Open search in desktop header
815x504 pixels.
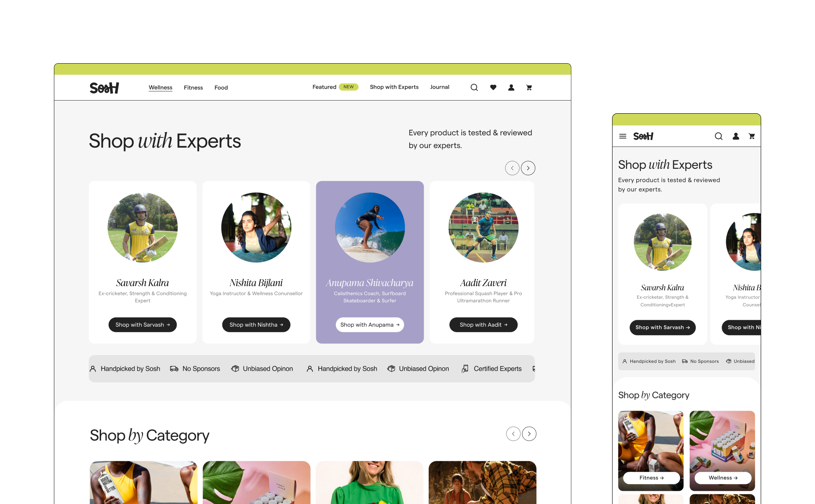click(474, 87)
